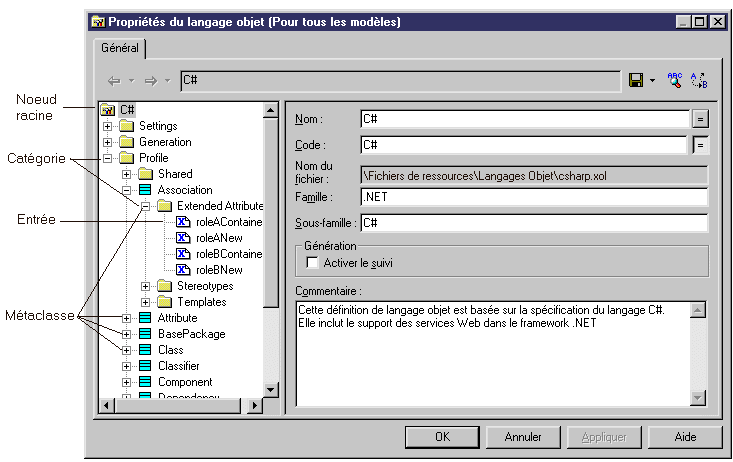The height and width of the screenshot is (462, 733).
Task: Click the Save icon in the toolbar
Action: pyautogui.click(x=635, y=80)
